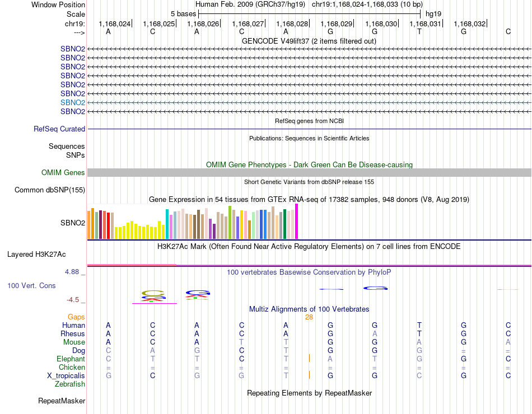Click the 4.88 PhyloP upper limit
The height and width of the screenshot is (414, 532).
[x=72, y=271]
